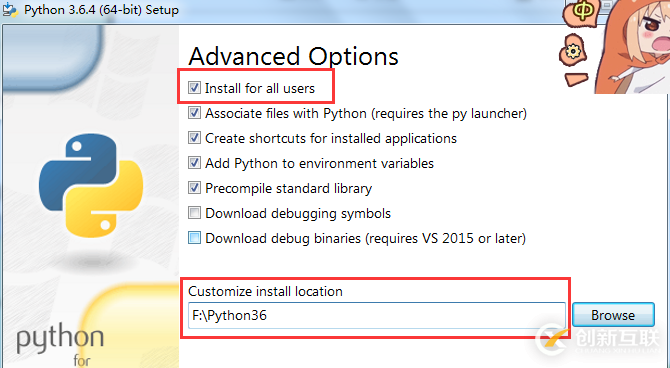Toggle Associate files with Python checkbox
670x368 pixels.
coord(194,113)
